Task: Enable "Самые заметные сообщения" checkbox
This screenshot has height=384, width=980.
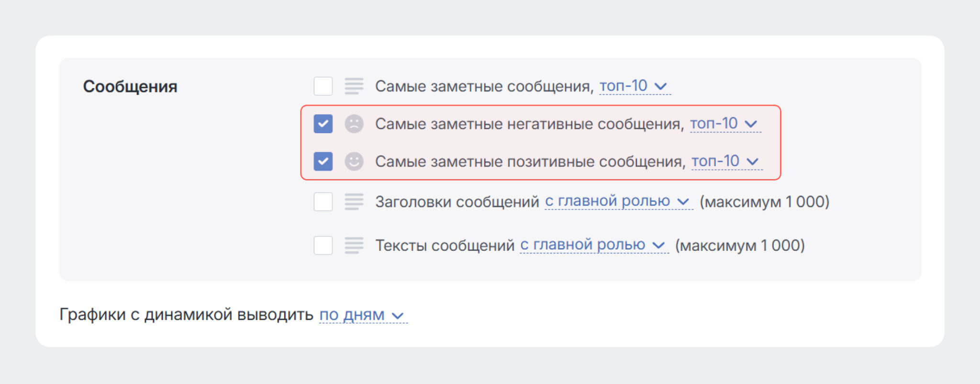Action: (323, 86)
